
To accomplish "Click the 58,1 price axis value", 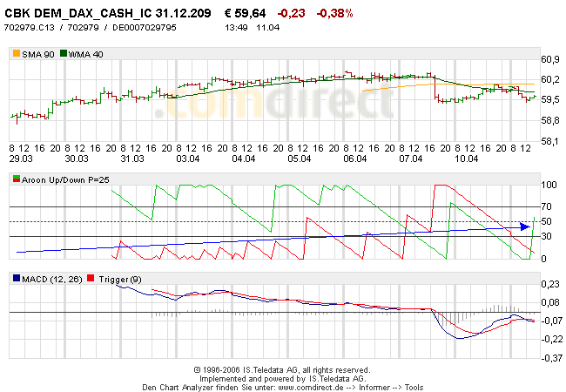I will (x=550, y=141).
